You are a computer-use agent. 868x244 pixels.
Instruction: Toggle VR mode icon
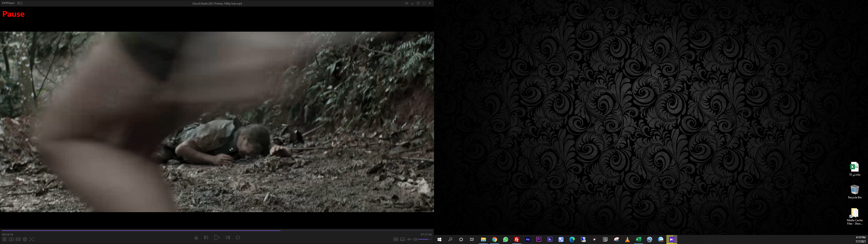[18, 239]
